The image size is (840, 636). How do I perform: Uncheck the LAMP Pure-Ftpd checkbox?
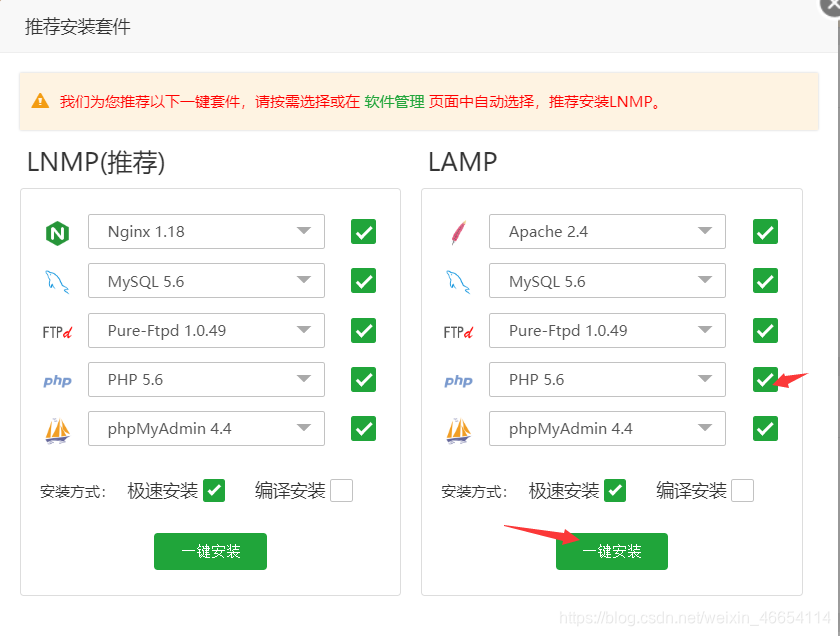[765, 330]
